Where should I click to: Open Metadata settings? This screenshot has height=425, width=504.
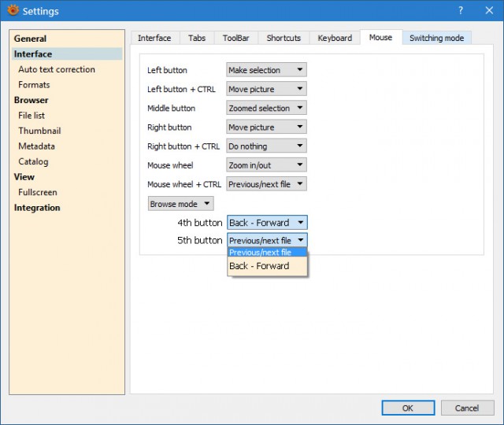[37, 146]
